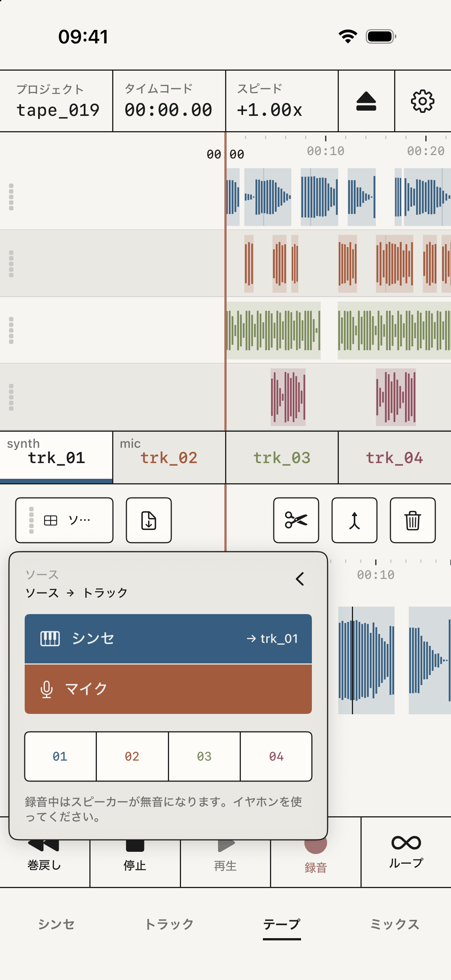Image resolution: width=451 pixels, height=980 pixels.
Task: Select first pink clip on track four
Action: click(x=288, y=397)
